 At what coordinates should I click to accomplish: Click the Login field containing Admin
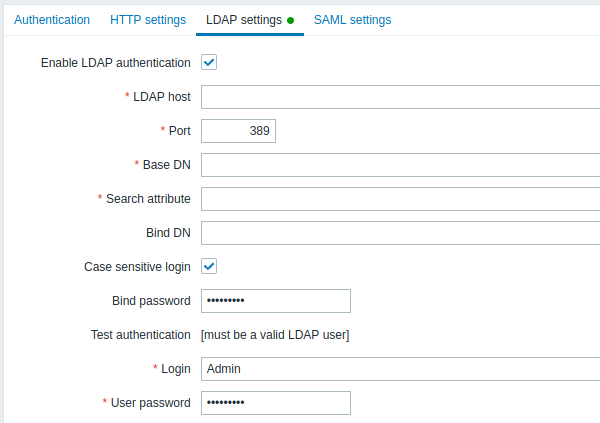click(400, 369)
